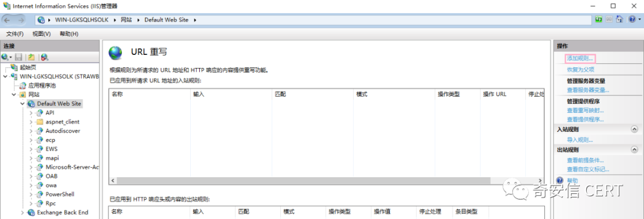Expand the owa tree node
This screenshot has height=219, width=644.
tap(31, 185)
